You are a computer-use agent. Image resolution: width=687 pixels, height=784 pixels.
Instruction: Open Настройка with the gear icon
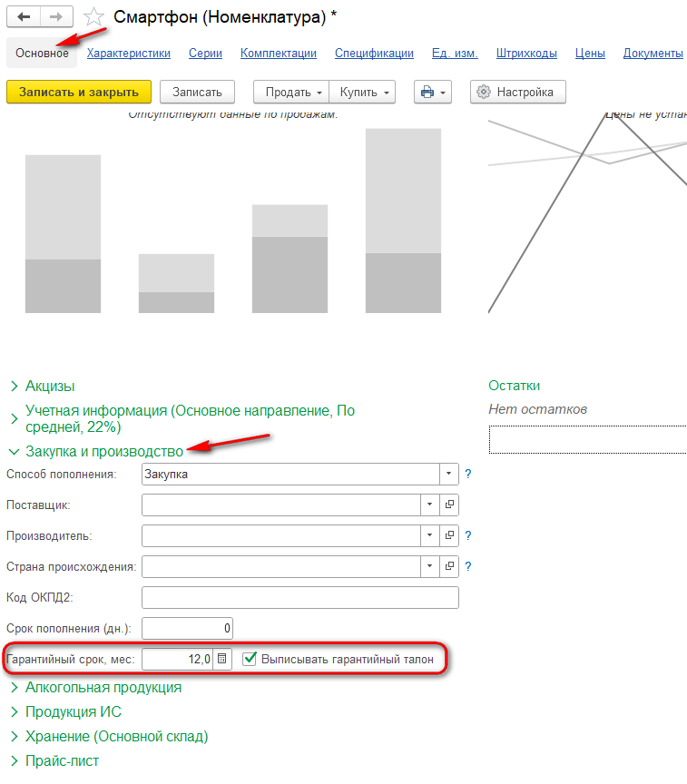(x=517, y=92)
